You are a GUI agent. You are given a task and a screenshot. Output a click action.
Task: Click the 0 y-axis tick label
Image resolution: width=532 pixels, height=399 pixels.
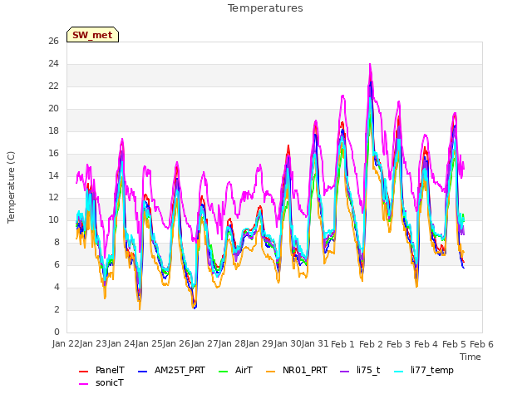click(x=57, y=332)
